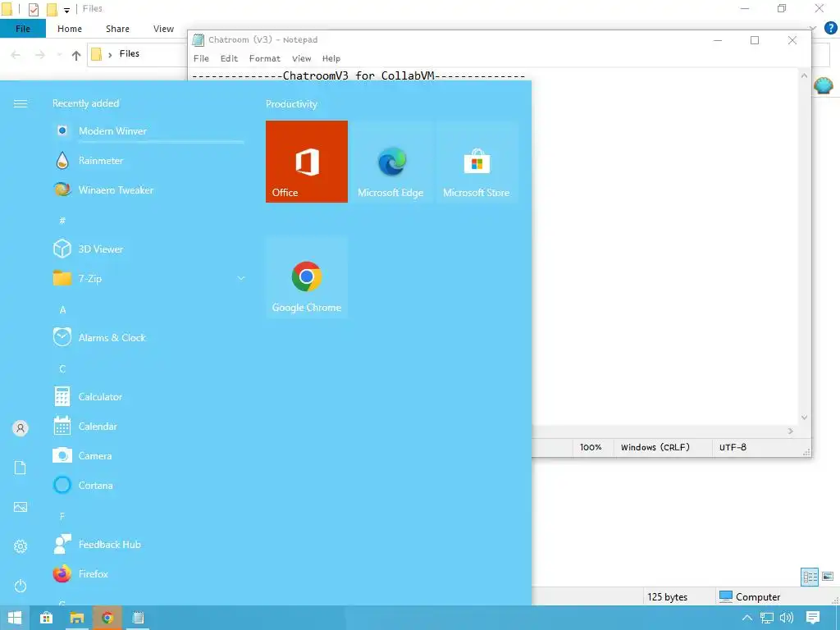840x630 pixels.
Task: Launch the Google Chrome tile
Action: [307, 276]
